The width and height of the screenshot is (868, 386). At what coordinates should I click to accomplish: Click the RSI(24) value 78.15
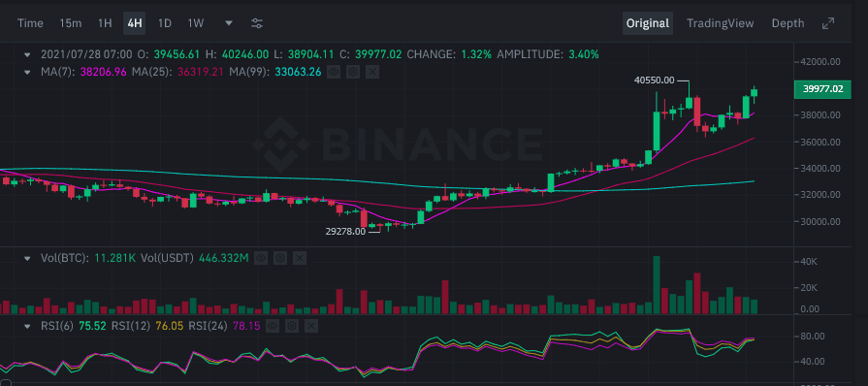[246, 326]
